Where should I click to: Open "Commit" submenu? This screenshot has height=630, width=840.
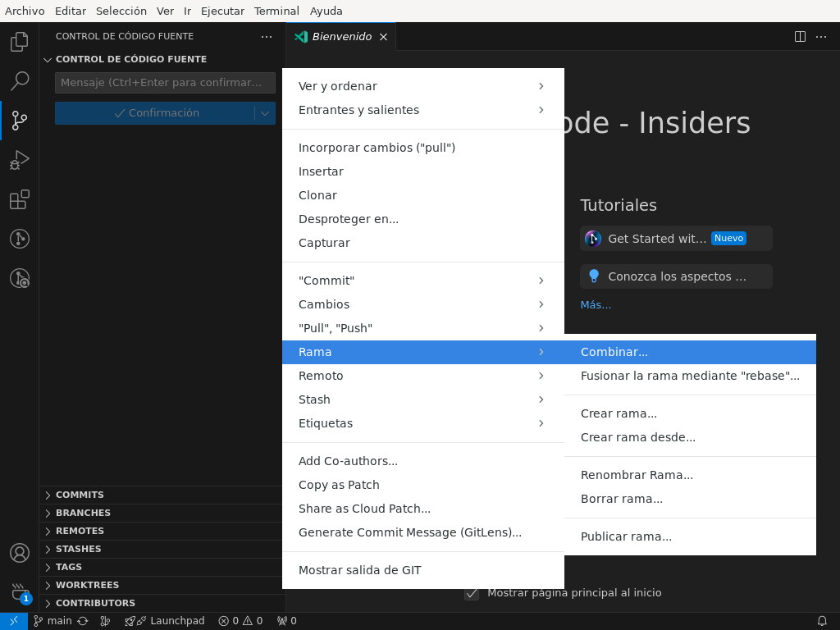tap(423, 281)
